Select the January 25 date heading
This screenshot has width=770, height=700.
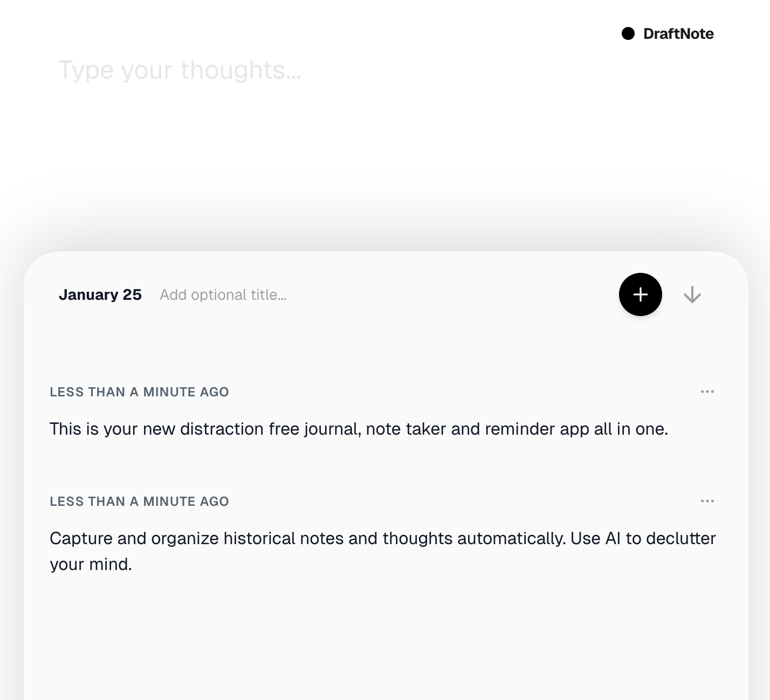point(100,294)
